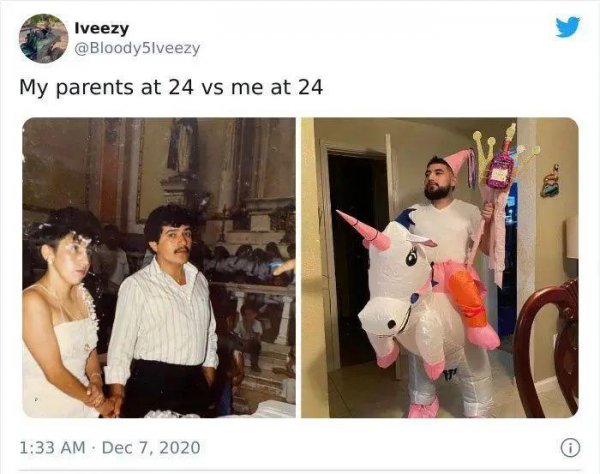This screenshot has height=474, width=600.
Task: Open the tweet info icon
Action: tap(570, 448)
